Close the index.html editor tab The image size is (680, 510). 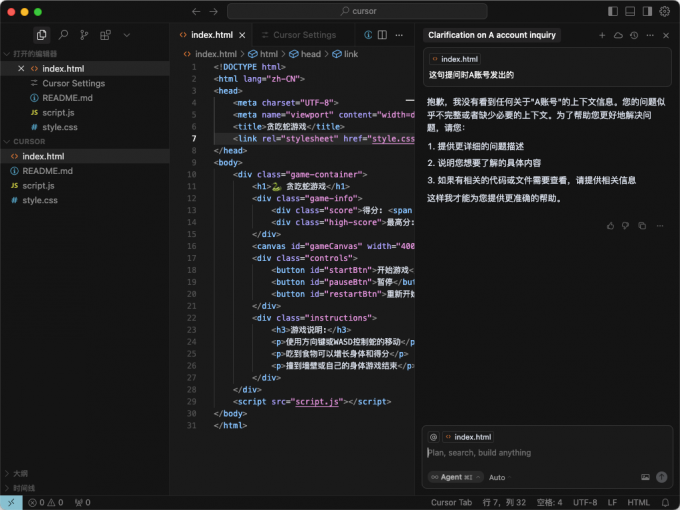242,35
